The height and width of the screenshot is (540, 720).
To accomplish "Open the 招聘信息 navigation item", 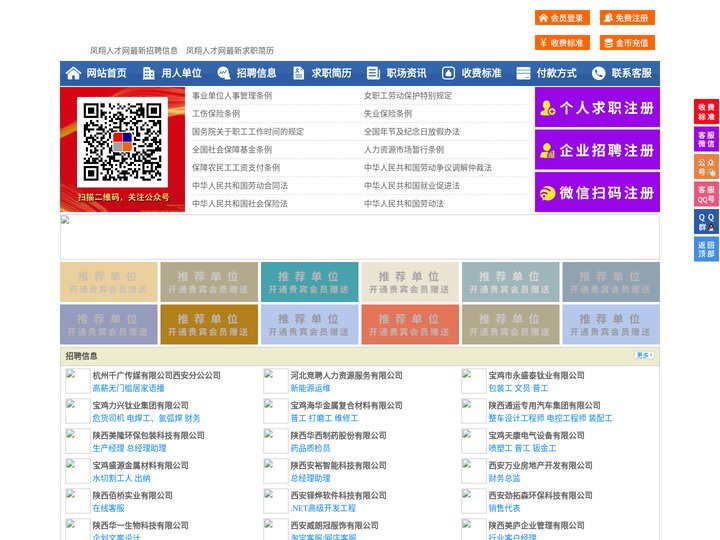I will 256,73.
